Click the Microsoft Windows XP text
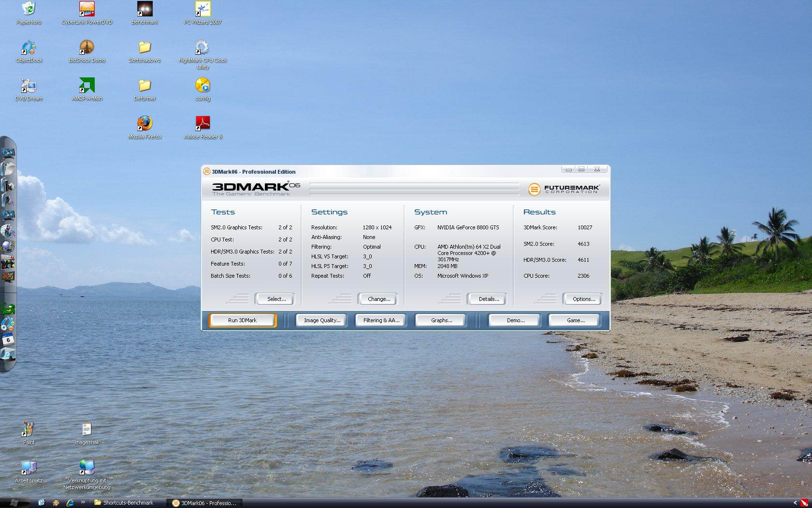 pyautogui.click(x=463, y=276)
